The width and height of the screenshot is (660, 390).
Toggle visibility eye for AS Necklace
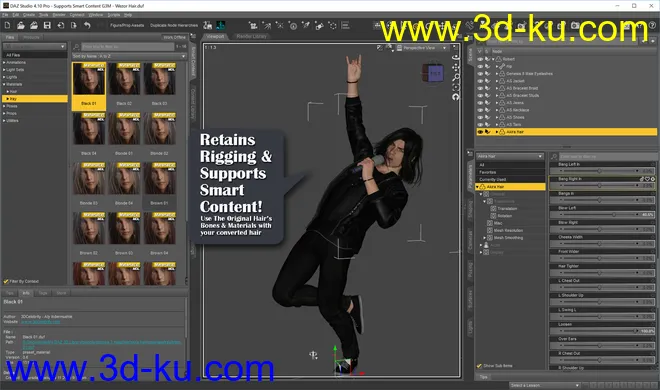(480, 110)
